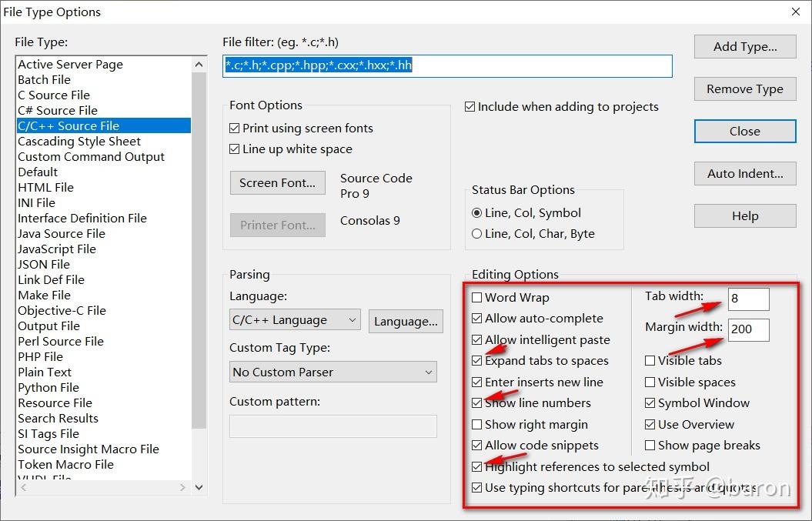812x521 pixels.
Task: Toggle Include when adding to projects
Action: click(470, 107)
